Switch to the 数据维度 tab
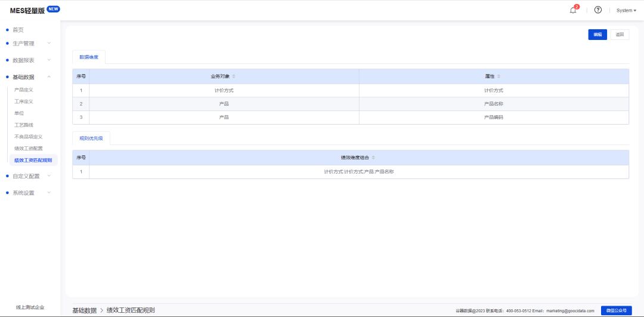 (x=89, y=57)
